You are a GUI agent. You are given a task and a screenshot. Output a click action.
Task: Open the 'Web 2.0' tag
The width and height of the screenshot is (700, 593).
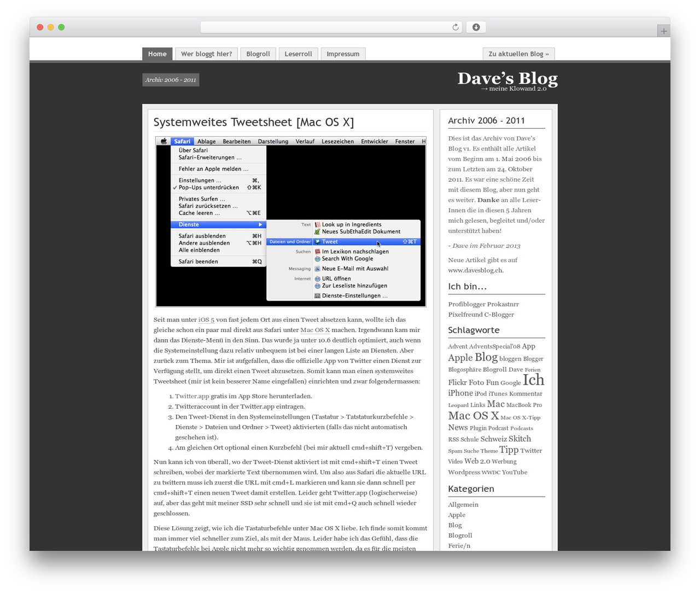[477, 461]
